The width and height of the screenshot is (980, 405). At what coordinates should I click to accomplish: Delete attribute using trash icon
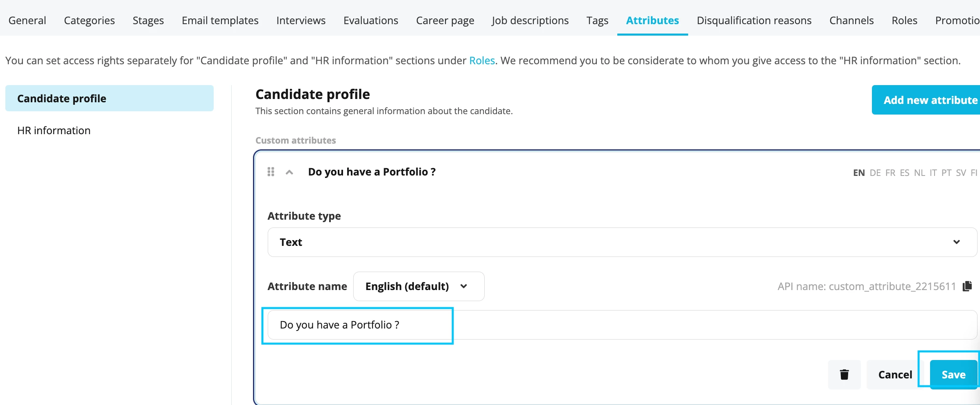coord(844,374)
